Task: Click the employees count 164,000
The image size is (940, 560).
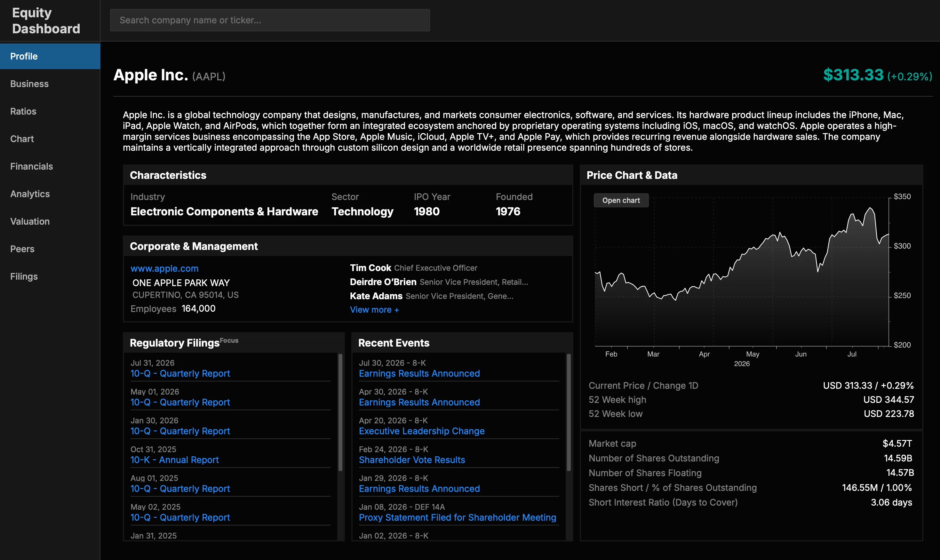Action: [198, 309]
